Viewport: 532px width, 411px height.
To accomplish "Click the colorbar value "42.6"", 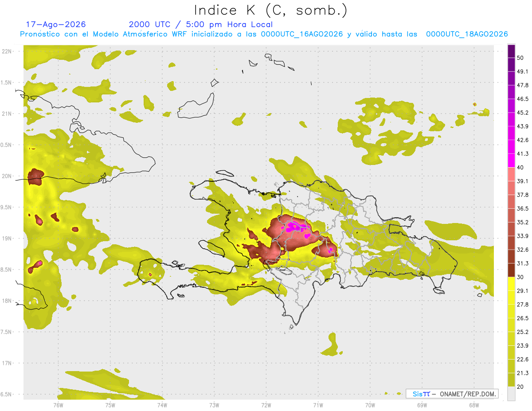I will click(x=522, y=140).
